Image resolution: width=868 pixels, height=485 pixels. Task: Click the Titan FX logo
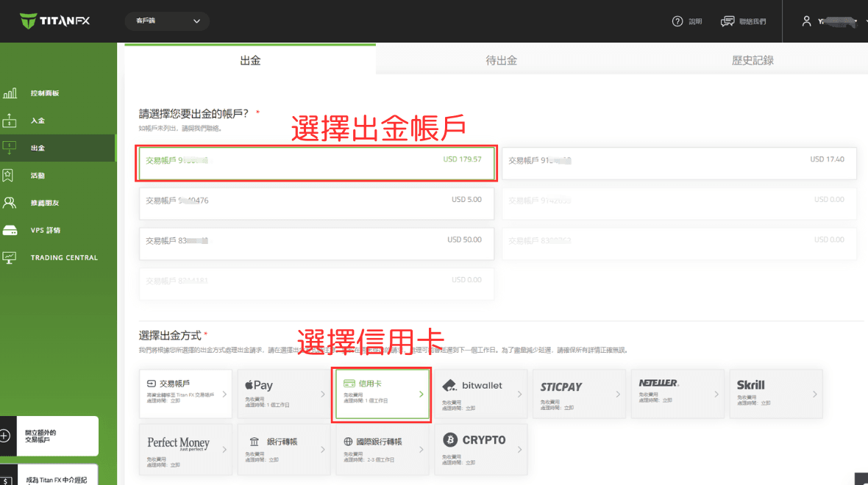[55, 21]
